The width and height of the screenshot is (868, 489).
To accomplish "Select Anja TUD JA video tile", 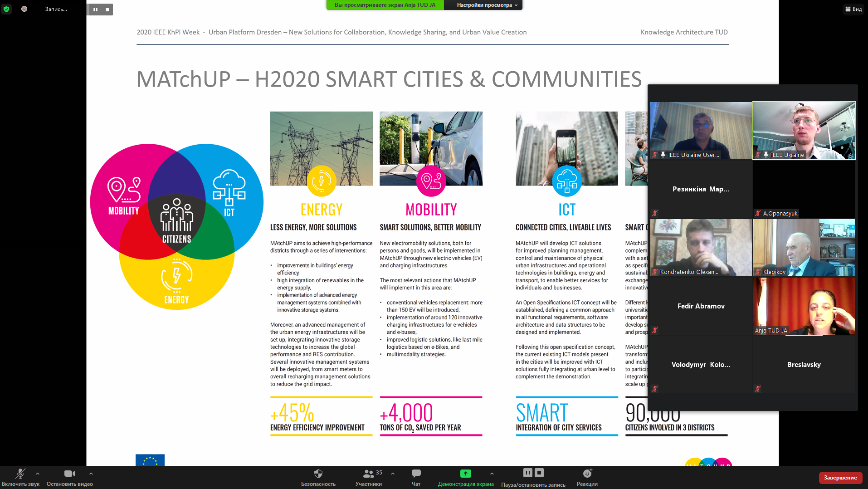I will (x=804, y=306).
